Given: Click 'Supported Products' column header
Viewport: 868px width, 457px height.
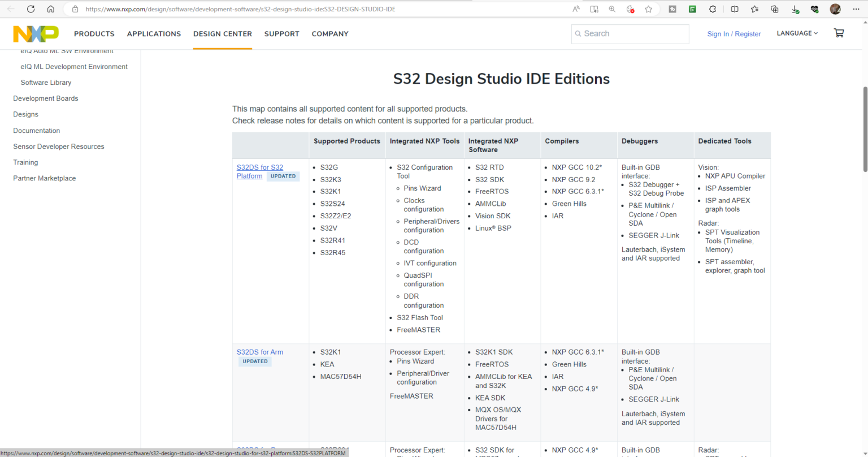Looking at the screenshot, I should tap(347, 141).
